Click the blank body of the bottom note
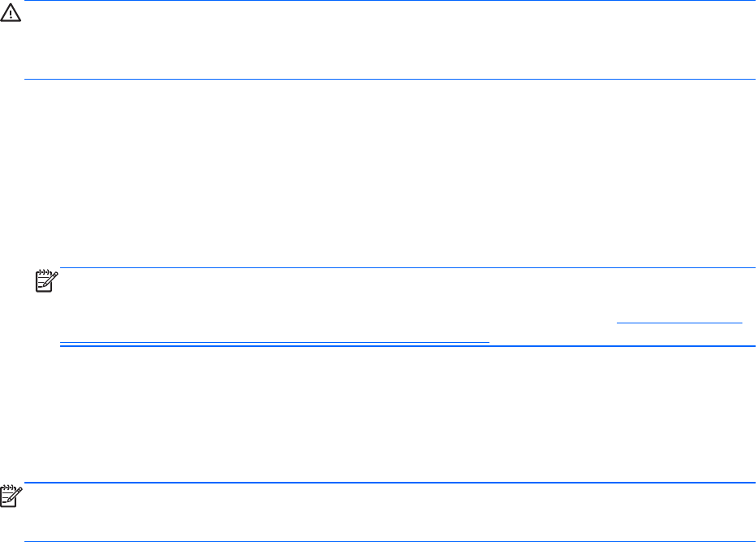This screenshot has width=756, height=542. (x=390, y=512)
